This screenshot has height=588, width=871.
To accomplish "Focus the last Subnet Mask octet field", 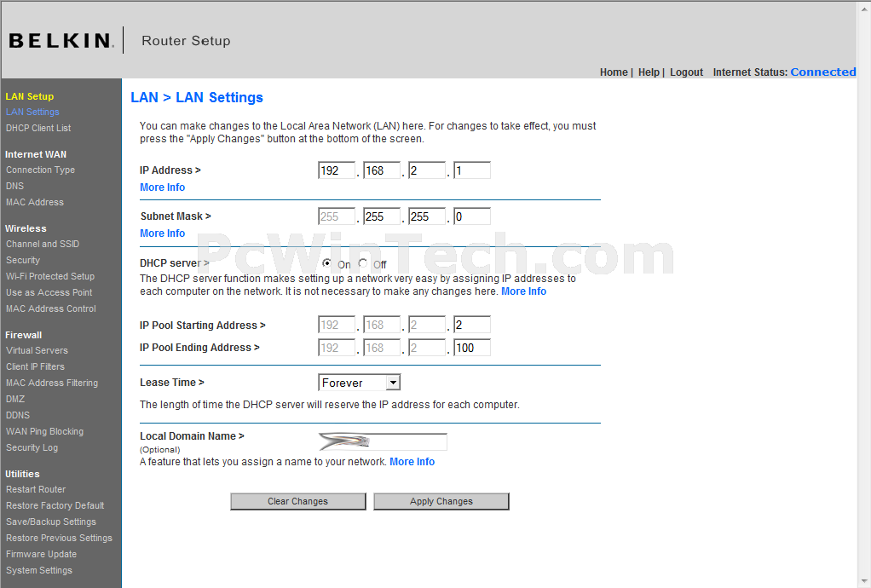I will (x=472, y=216).
